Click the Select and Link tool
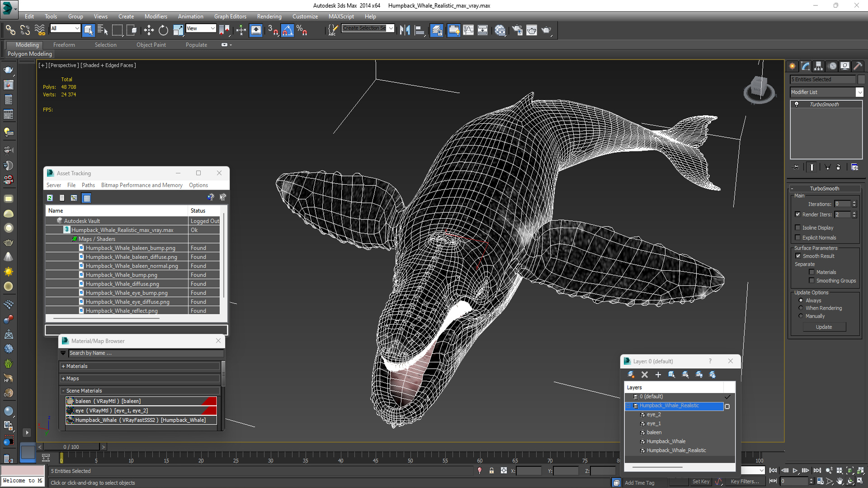This screenshot has width=868, height=488. [x=10, y=30]
